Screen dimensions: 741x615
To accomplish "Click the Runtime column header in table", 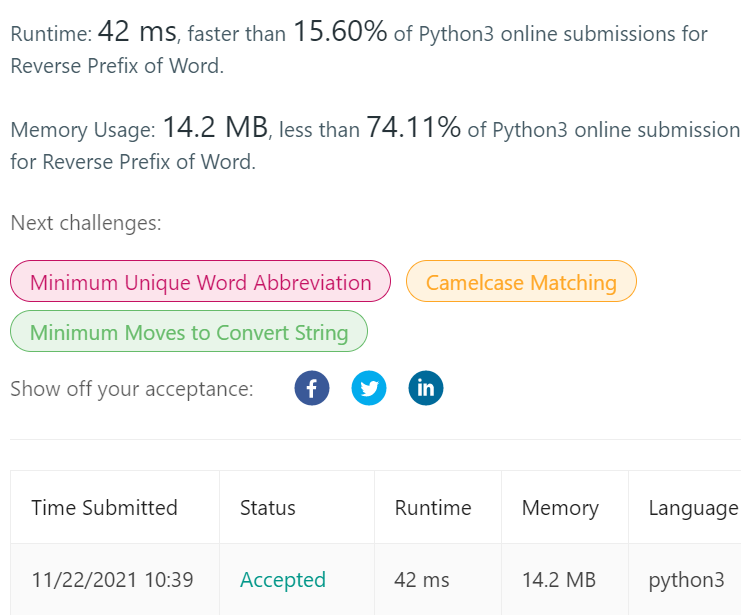I will pyautogui.click(x=433, y=508).
